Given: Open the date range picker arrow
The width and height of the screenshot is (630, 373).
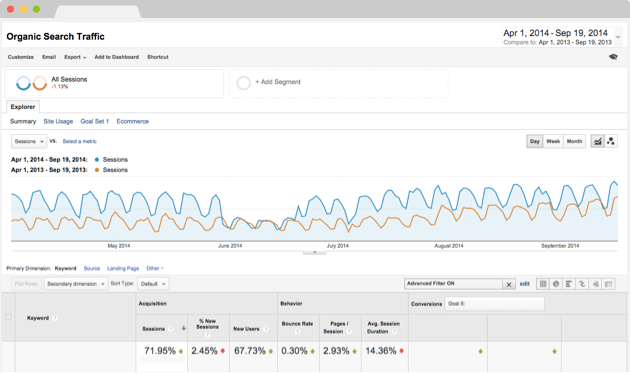Looking at the screenshot, I should pos(618,37).
